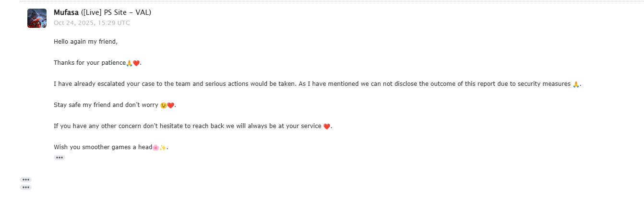
Task: Click the "Stay safe my friend" line
Action: [106, 105]
